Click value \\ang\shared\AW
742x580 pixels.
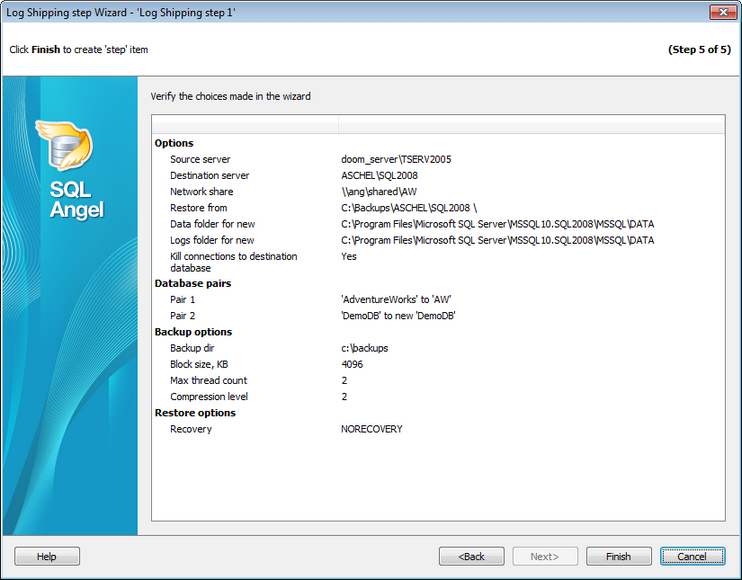click(x=379, y=192)
